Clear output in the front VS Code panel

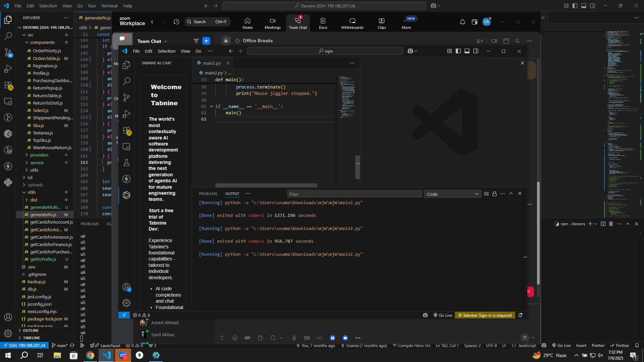(486, 194)
